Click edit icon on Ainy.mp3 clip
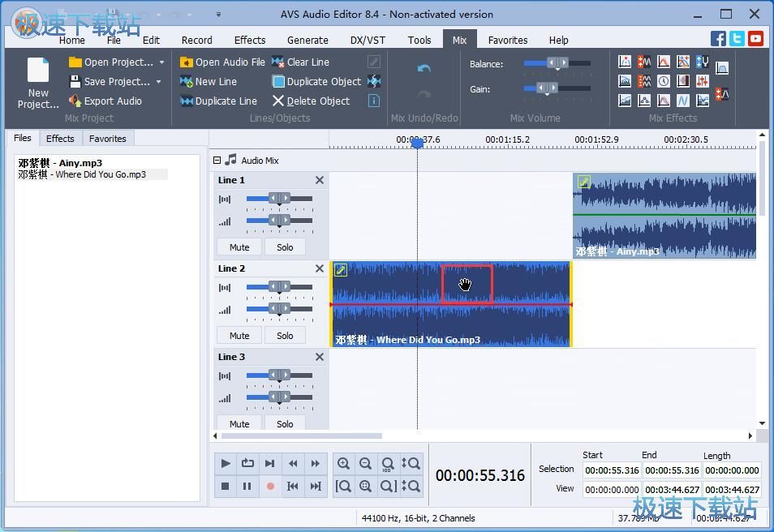The width and height of the screenshot is (774, 532). point(584,182)
